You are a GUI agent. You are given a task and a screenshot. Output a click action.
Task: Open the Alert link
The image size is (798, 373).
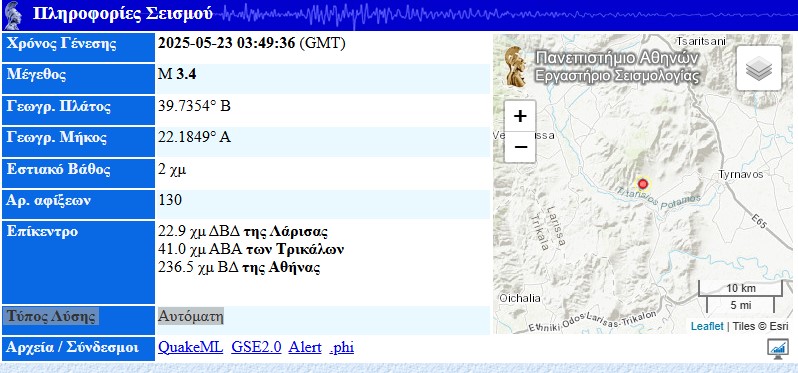(305, 347)
